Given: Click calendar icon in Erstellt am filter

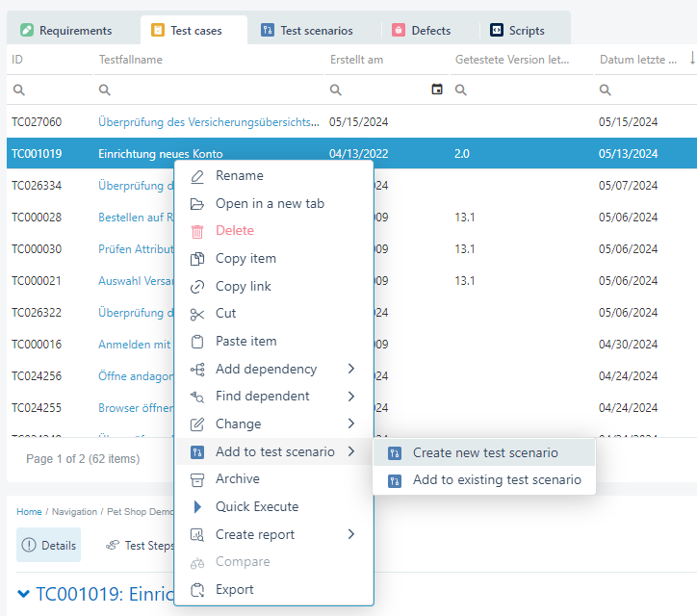Looking at the screenshot, I should [x=437, y=90].
